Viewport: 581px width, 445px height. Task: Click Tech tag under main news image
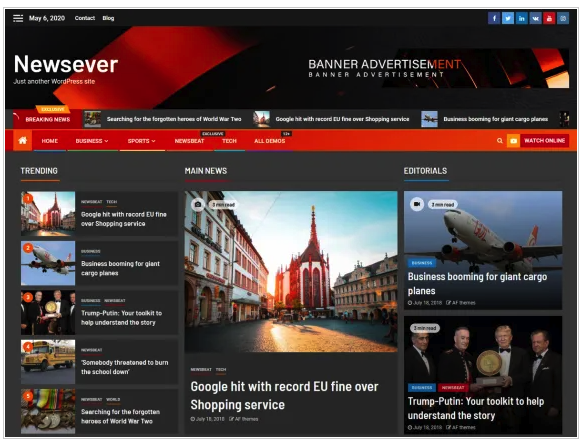221,369
